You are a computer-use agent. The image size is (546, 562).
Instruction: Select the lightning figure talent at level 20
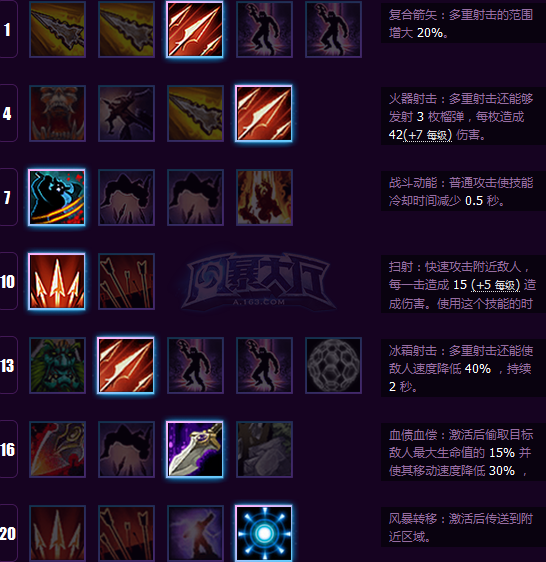click(195, 533)
